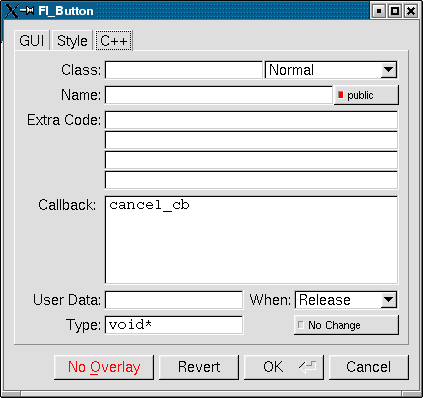Click the Name input field
This screenshot has width=423, height=398.
[x=219, y=95]
